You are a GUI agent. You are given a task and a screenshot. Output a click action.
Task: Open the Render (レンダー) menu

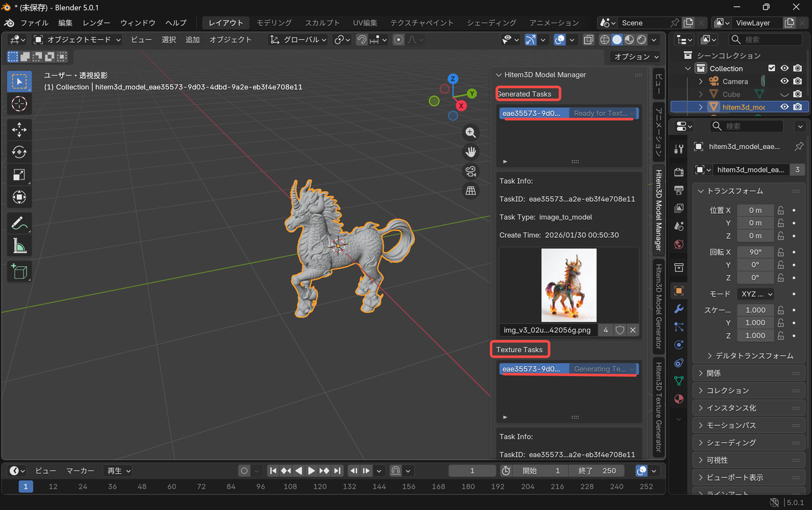click(x=96, y=23)
